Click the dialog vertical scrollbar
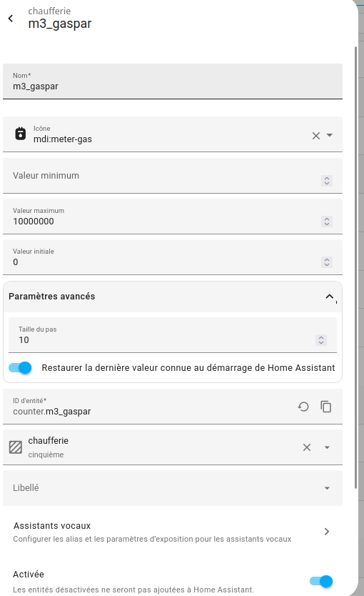Viewport: 364px width, 596px height. (x=355, y=267)
